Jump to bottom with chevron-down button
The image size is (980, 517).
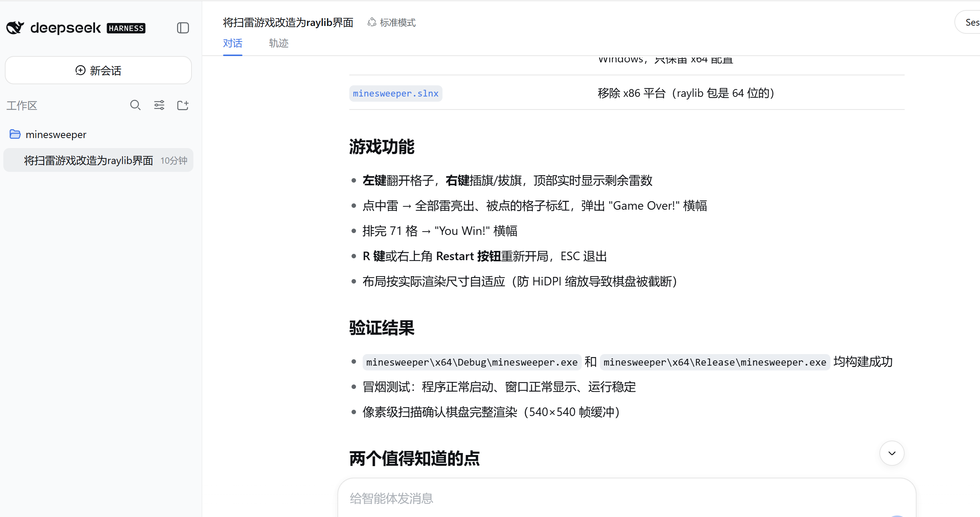click(892, 453)
